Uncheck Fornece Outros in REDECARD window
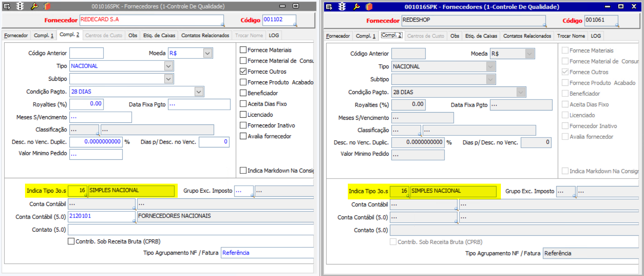Screen dimensions: 644x276 click(x=243, y=71)
